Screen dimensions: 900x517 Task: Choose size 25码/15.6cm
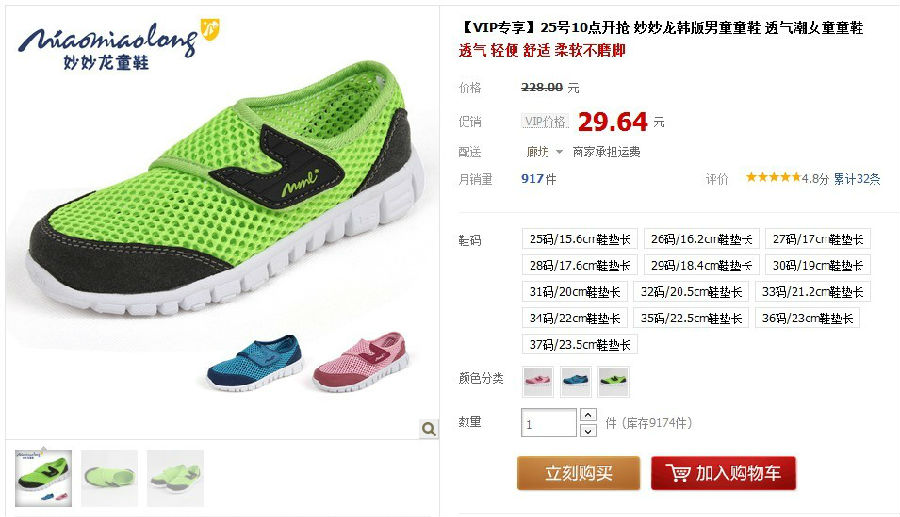pyautogui.click(x=580, y=239)
